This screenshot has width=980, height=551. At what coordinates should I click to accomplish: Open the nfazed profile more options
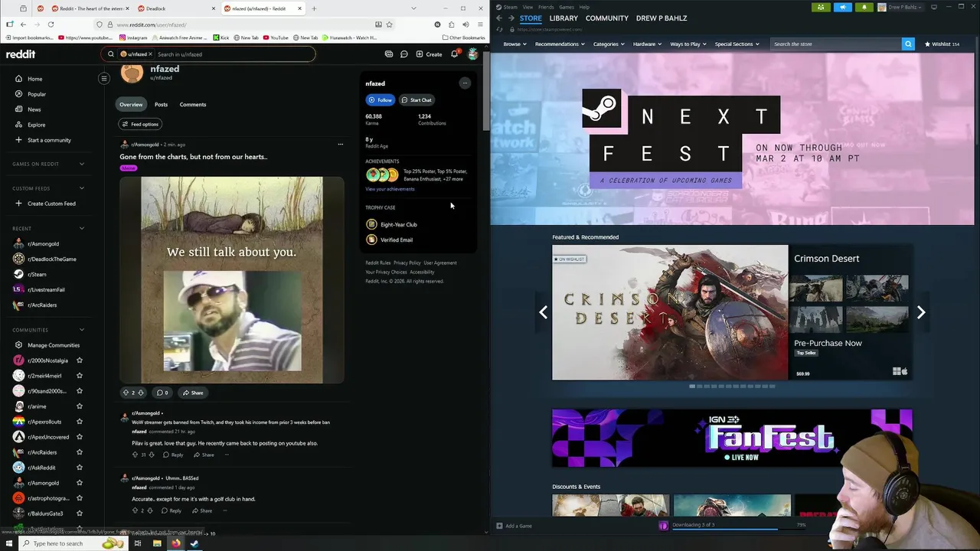(464, 83)
